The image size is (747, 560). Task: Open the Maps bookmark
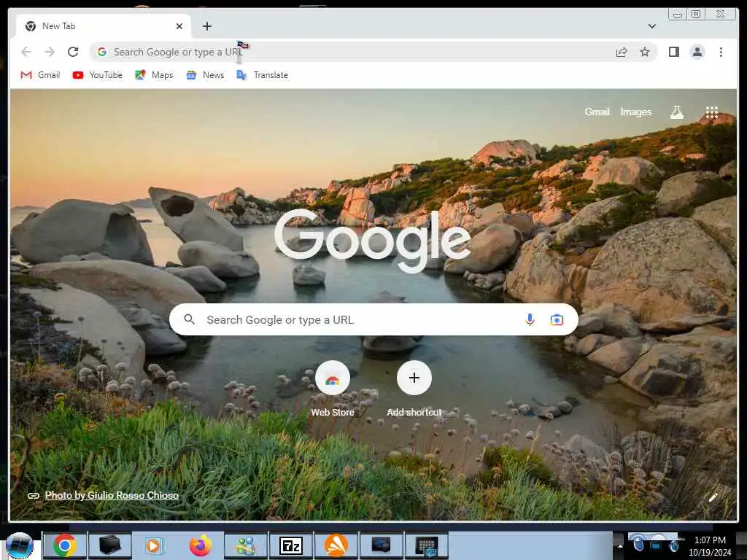point(154,75)
